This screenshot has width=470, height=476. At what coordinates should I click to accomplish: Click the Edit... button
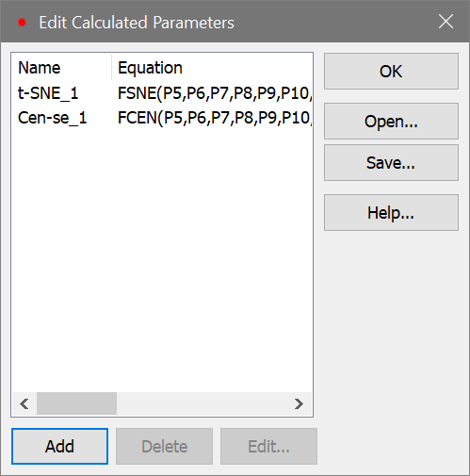268,446
